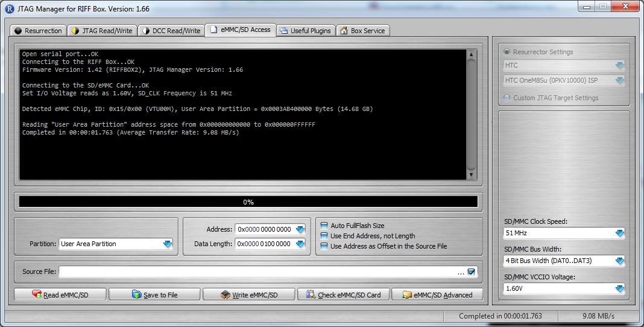Open eMMC/SD Advanced options
Screen dimensions: 644x327
437,295
